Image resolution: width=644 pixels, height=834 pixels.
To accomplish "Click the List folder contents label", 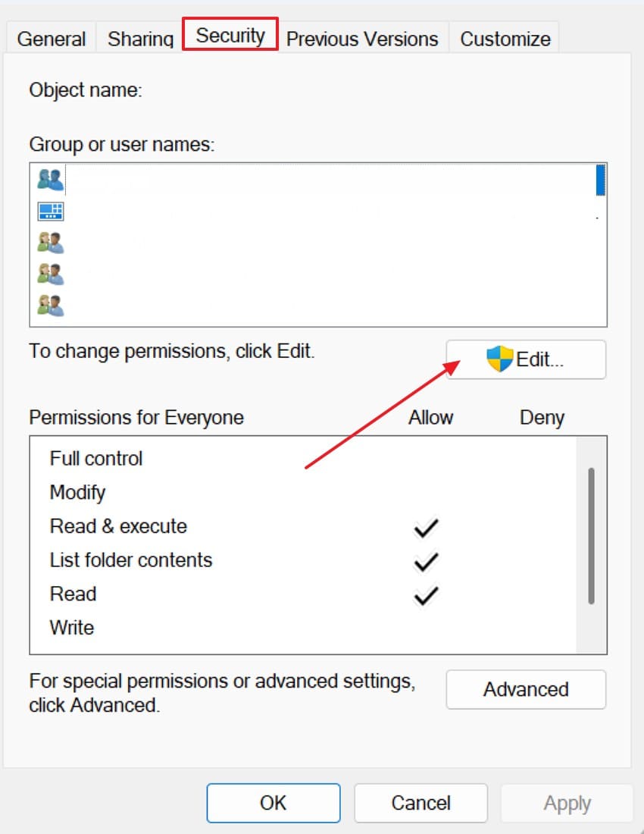I will pos(131,560).
